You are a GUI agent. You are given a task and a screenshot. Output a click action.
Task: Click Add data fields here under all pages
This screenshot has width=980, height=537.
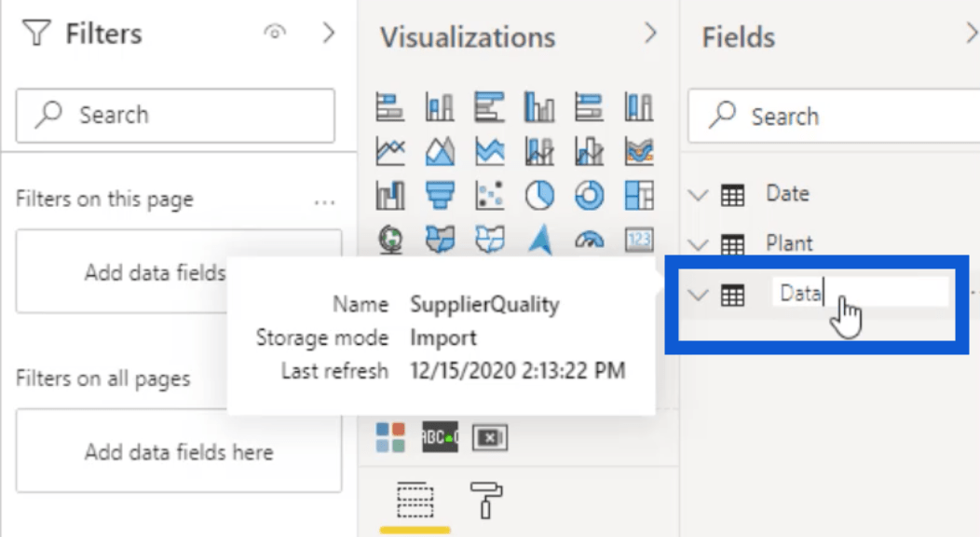(x=179, y=451)
